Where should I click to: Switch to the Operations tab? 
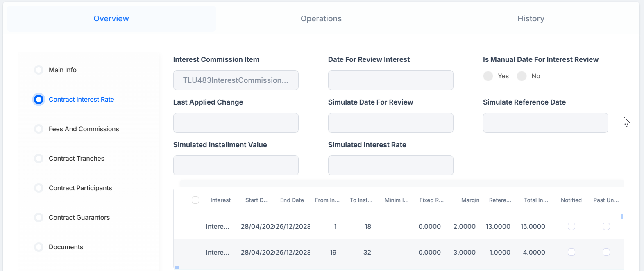(x=321, y=18)
